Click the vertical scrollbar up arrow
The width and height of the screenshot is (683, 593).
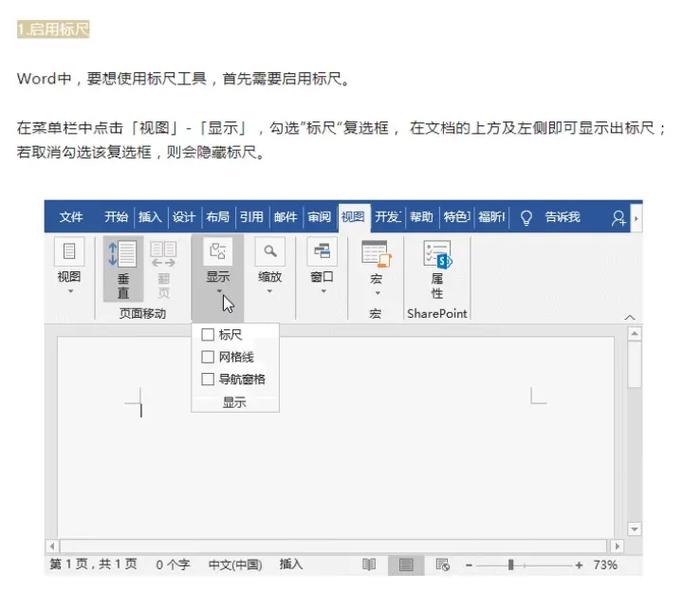click(634, 334)
